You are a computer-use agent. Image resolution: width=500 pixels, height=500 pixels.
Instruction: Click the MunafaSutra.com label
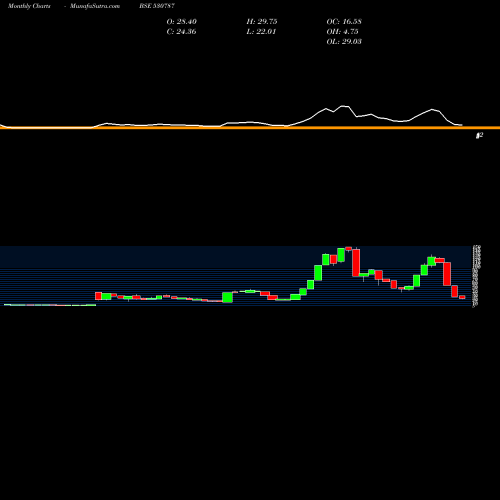point(95,6)
